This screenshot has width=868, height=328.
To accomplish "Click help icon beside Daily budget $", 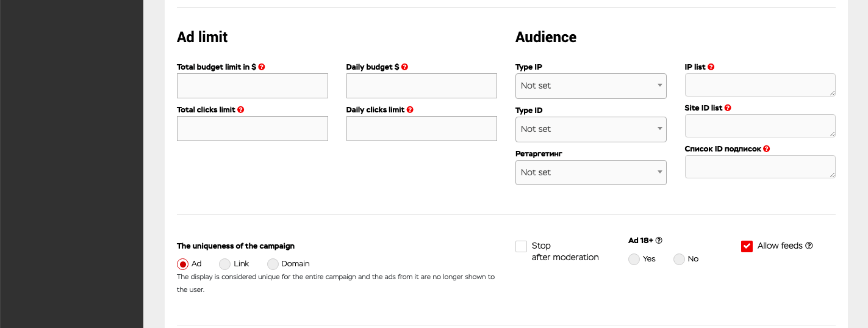I will point(404,67).
